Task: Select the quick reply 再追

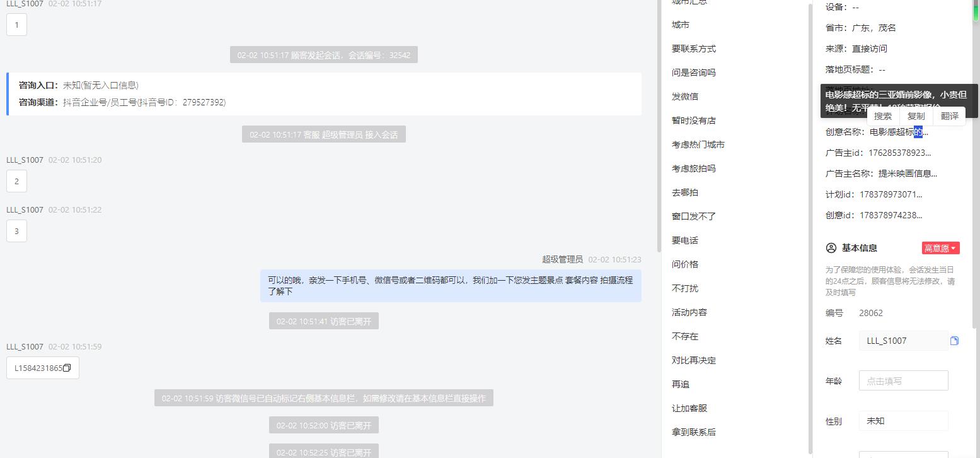Action: click(681, 384)
